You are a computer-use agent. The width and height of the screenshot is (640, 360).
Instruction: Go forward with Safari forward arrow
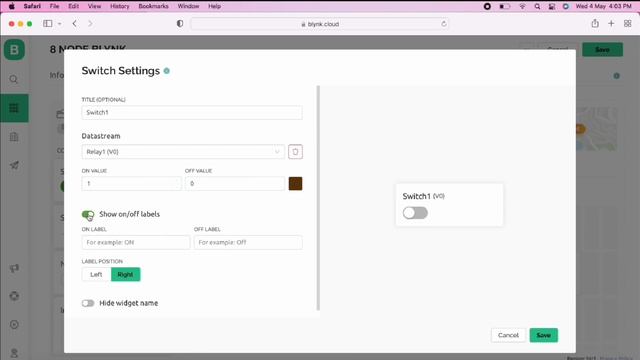coord(90,24)
